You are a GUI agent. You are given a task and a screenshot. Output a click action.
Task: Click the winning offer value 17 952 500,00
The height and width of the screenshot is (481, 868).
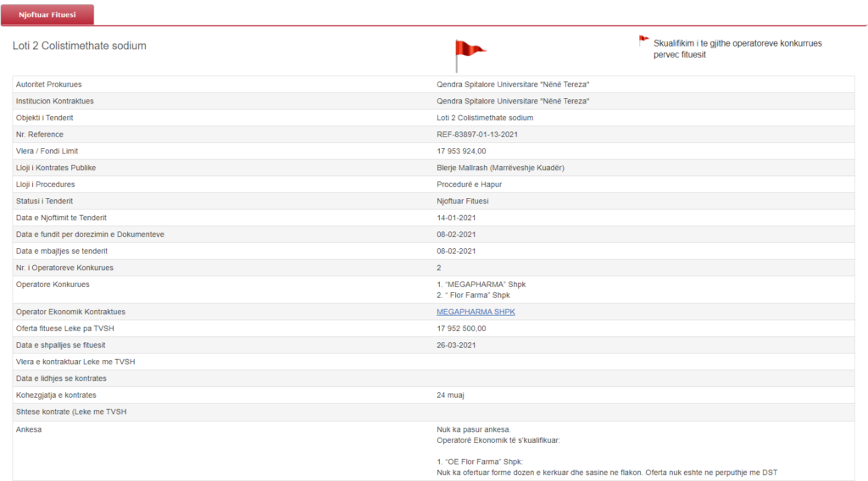tap(461, 329)
